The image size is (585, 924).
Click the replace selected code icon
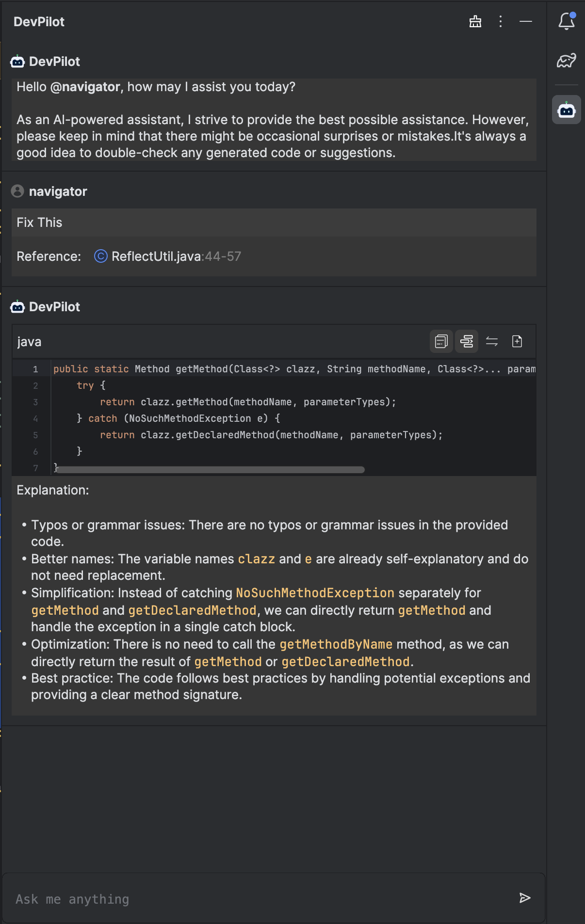coord(492,341)
